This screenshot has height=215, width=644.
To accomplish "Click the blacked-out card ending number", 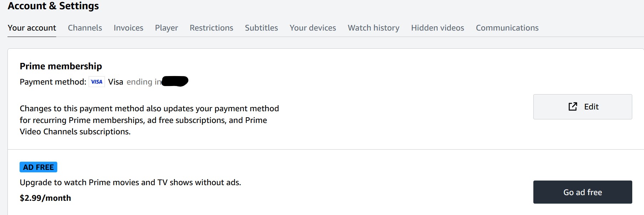I will [x=175, y=81].
